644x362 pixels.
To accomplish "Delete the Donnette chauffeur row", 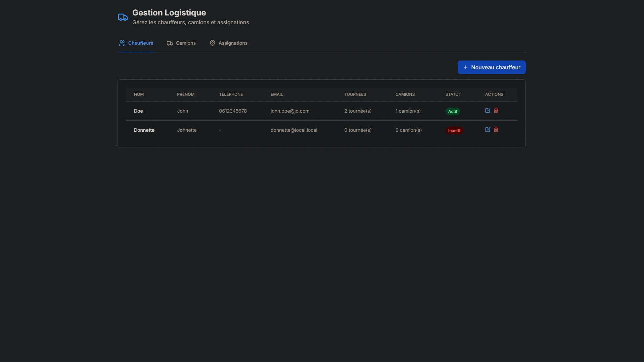I will click(496, 129).
